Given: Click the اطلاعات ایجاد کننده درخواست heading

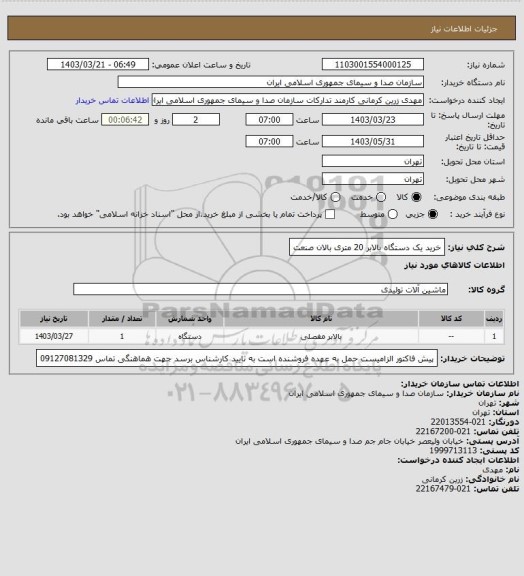Looking at the screenshot, I should (458, 460).
